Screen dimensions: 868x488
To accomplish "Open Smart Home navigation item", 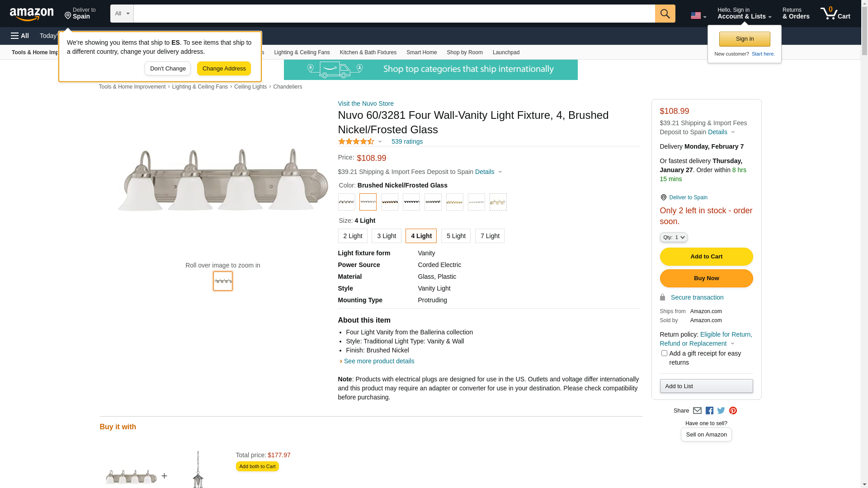I will pos(421,52).
